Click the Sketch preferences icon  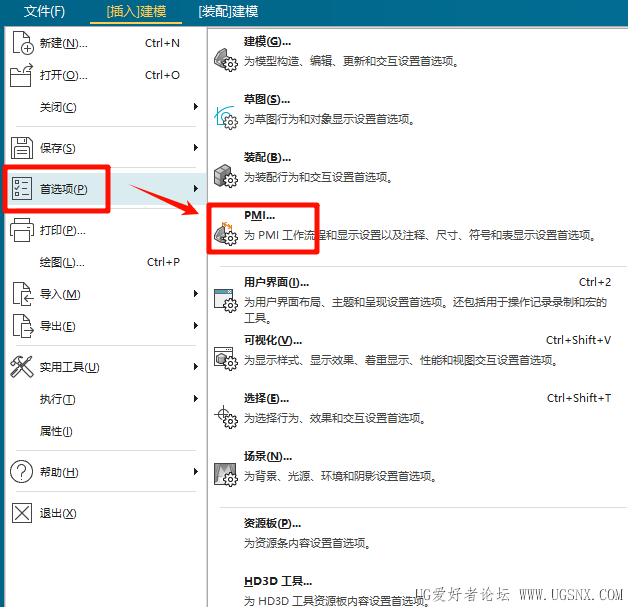tap(225, 118)
